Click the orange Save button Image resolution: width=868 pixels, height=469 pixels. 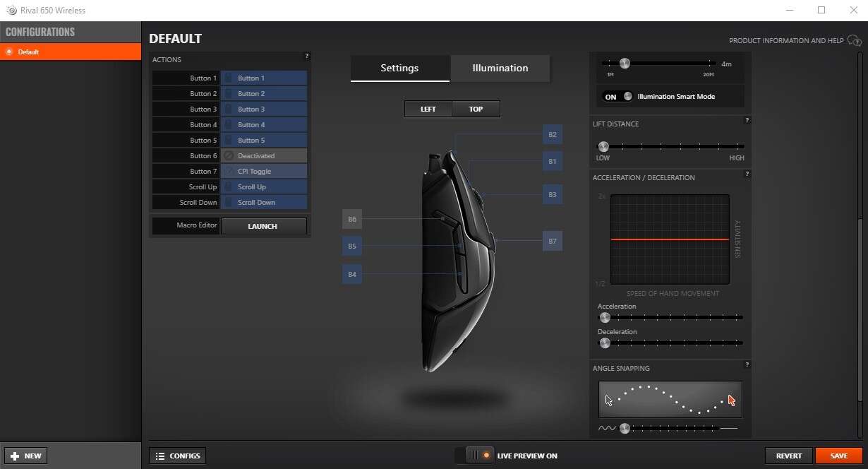pos(838,456)
